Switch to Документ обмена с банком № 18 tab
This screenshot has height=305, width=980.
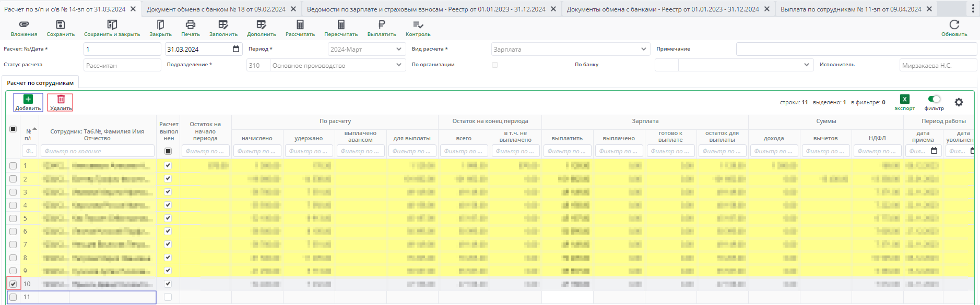216,9
